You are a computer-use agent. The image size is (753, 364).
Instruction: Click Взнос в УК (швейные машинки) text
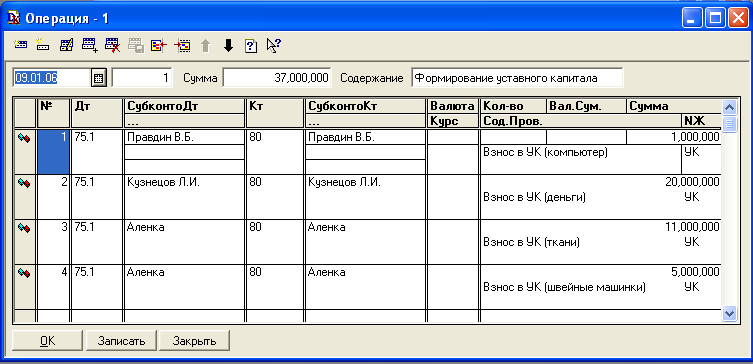click(x=564, y=287)
